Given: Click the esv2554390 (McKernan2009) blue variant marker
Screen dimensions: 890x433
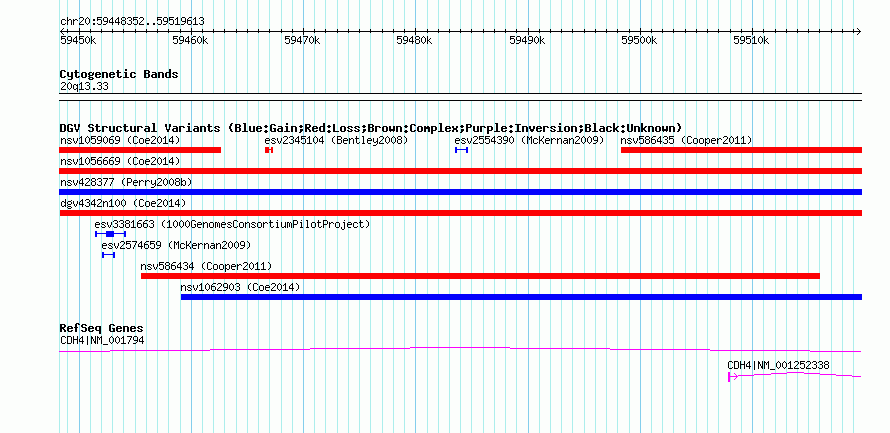Looking at the screenshot, I should [461, 150].
